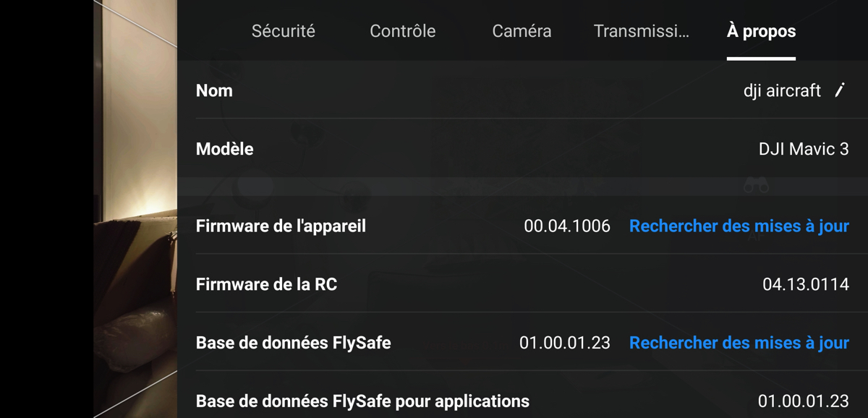This screenshot has width=868, height=418.
Task: Select the Nom row label
Action: (x=214, y=90)
